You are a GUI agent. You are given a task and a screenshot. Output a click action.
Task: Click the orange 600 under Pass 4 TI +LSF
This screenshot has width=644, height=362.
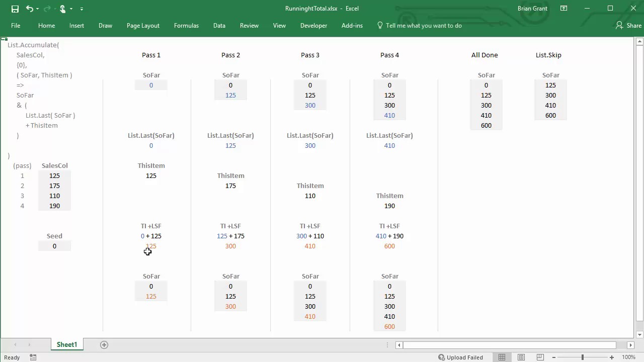pyautogui.click(x=389, y=246)
